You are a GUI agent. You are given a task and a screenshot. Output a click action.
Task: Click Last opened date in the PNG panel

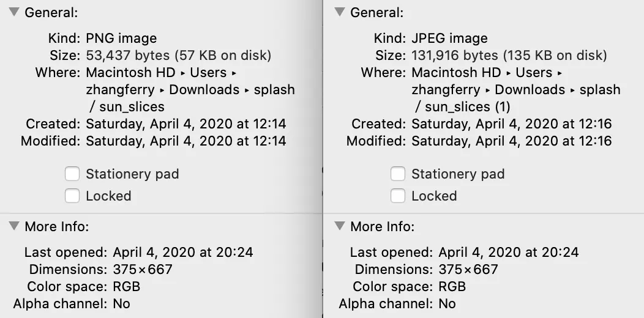click(x=183, y=252)
